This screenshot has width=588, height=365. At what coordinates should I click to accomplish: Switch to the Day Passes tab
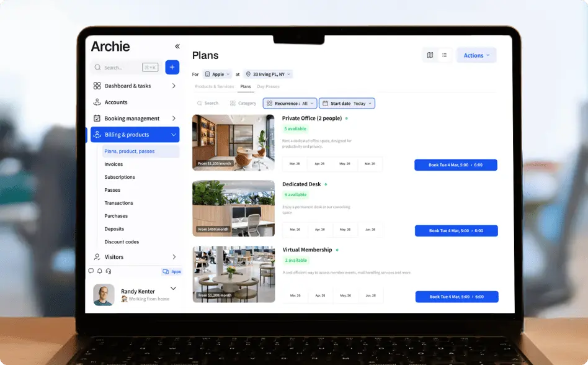click(268, 87)
